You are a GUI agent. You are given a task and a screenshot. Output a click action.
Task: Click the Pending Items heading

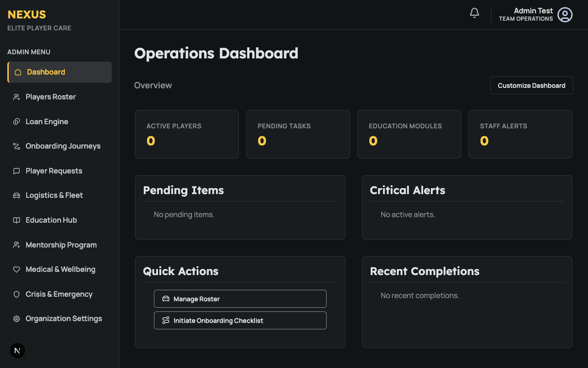(x=183, y=190)
